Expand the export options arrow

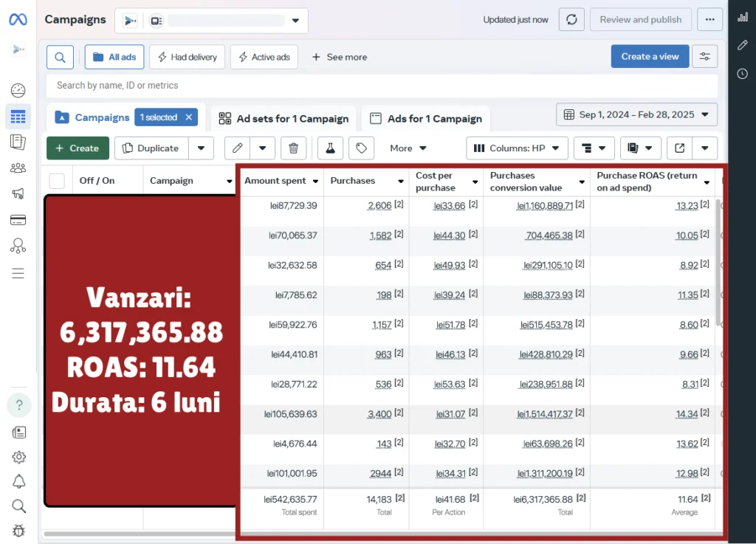704,148
